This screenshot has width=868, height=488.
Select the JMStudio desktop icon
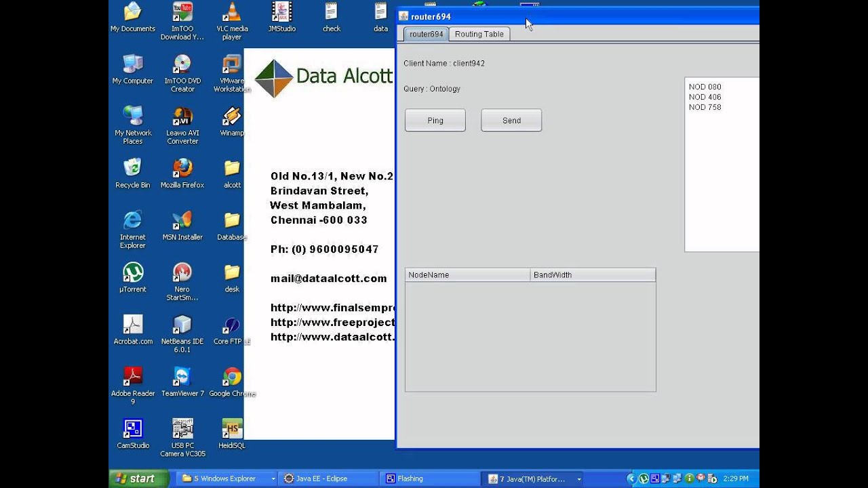[x=281, y=17]
